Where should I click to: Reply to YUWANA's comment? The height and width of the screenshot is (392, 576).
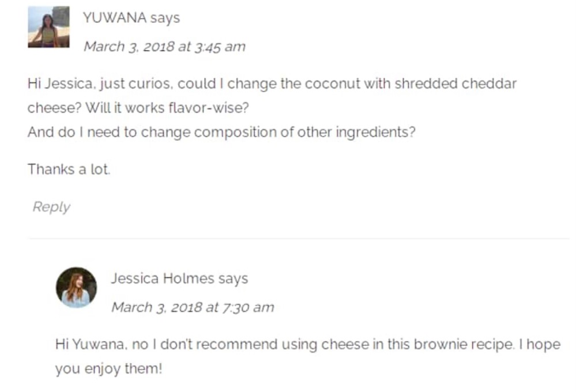(x=51, y=207)
